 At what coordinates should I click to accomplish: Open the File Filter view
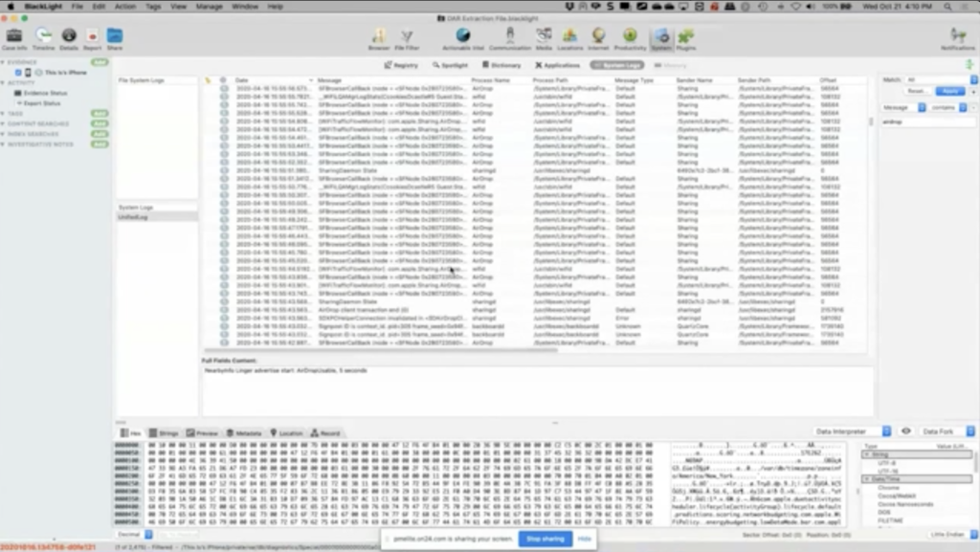tap(407, 38)
